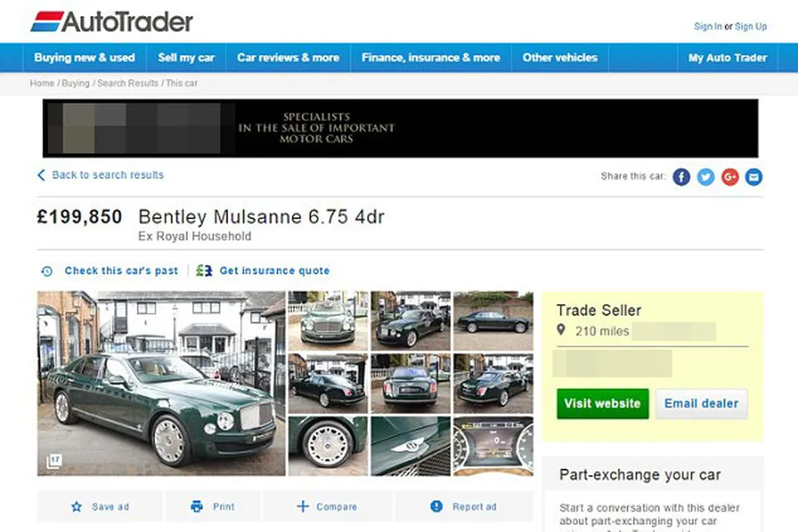Select the Bentley winged badge thumbnail
Image resolution: width=798 pixels, height=532 pixels.
410,446
